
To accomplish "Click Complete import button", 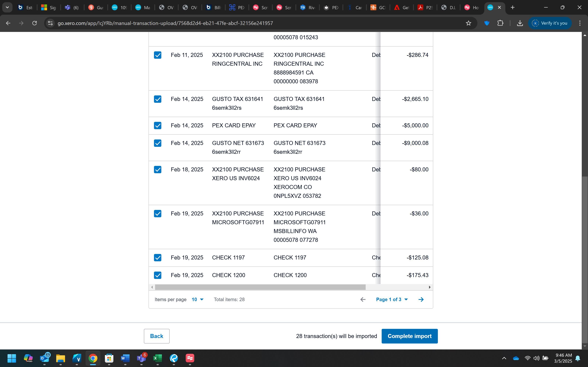I will (x=409, y=336).
